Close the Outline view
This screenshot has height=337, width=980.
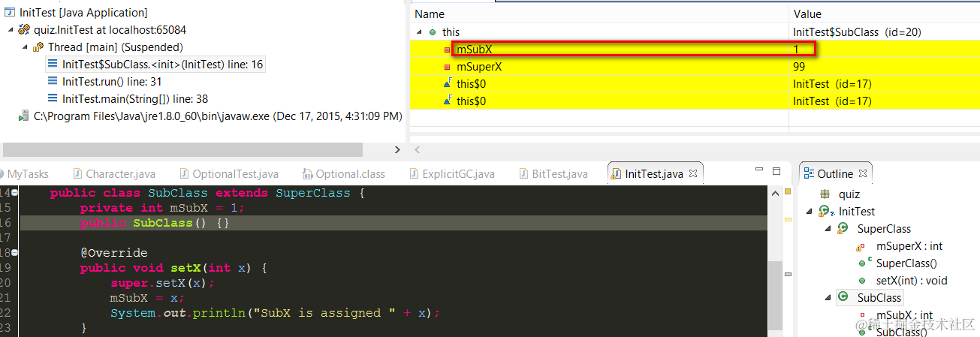pos(863,173)
